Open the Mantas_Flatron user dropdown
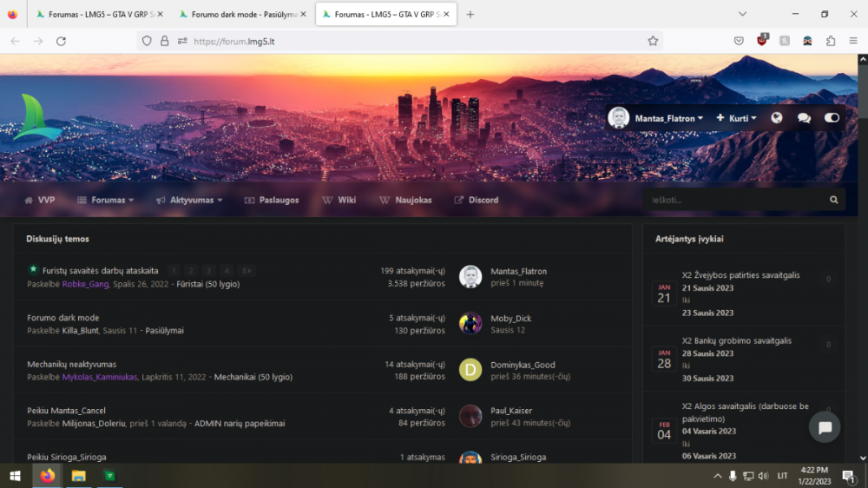Viewport: 868px width, 488px height. tap(668, 119)
